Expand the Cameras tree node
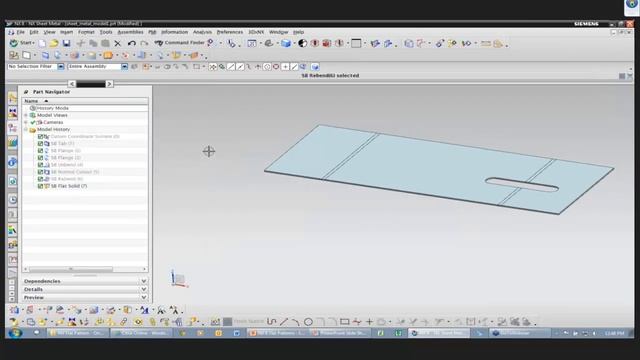This screenshot has width=640, height=360. (x=26, y=122)
